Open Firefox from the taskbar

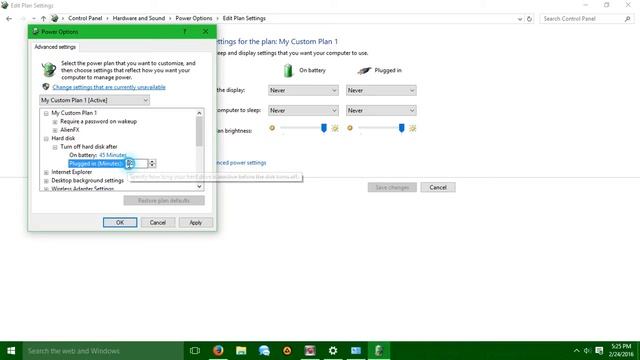click(x=218, y=350)
